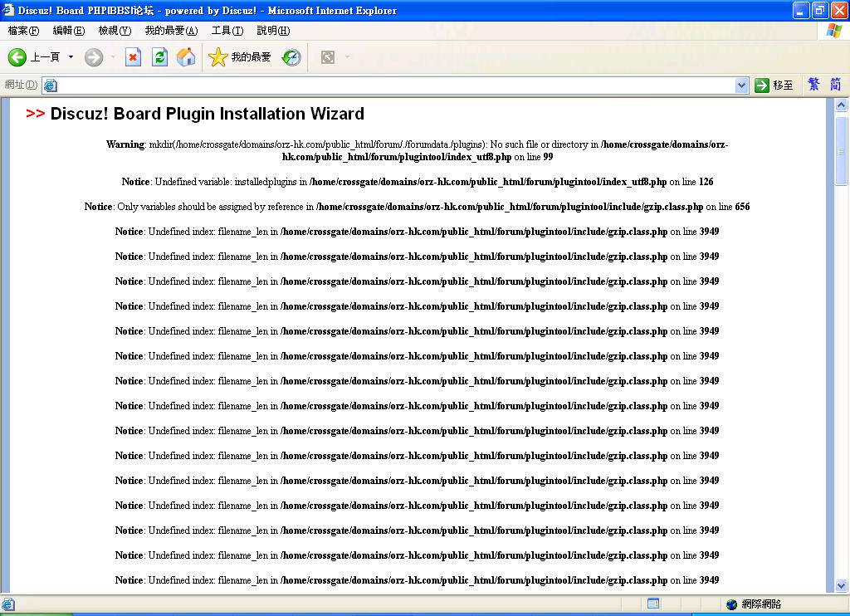Viewport: 850px width, 616px height.
Task: Click the mkdir Warning message text
Action: click(417, 151)
